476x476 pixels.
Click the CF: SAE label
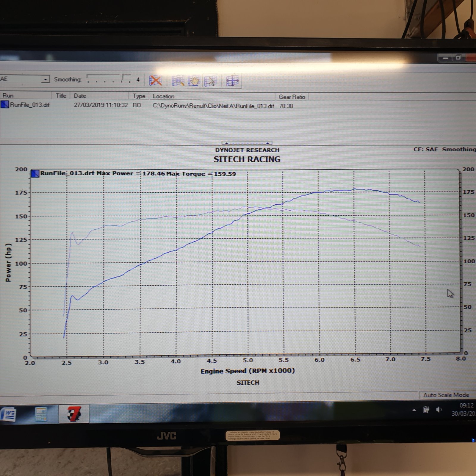pos(426,149)
